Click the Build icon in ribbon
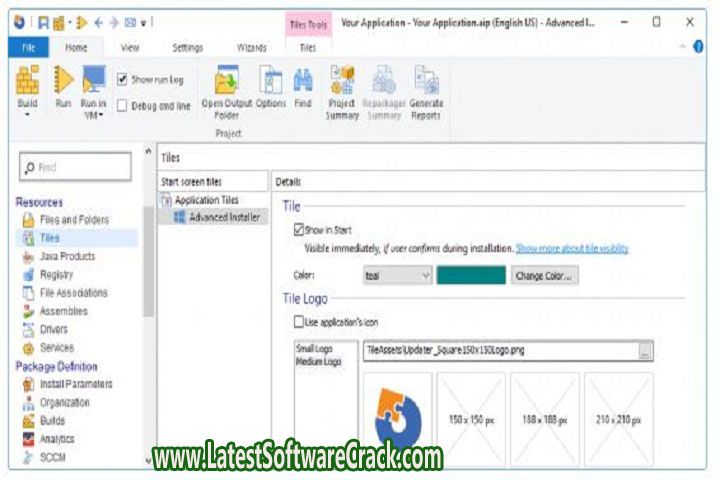720x480 pixels. (x=27, y=79)
